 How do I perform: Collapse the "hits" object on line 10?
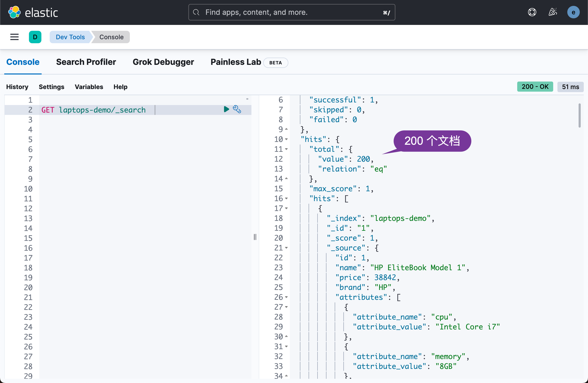coord(286,139)
